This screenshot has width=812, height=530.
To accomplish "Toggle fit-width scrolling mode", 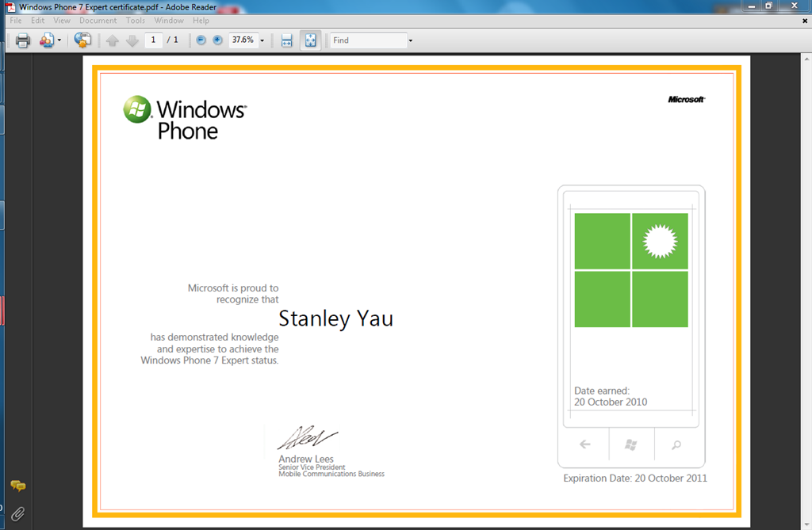I will 287,40.
